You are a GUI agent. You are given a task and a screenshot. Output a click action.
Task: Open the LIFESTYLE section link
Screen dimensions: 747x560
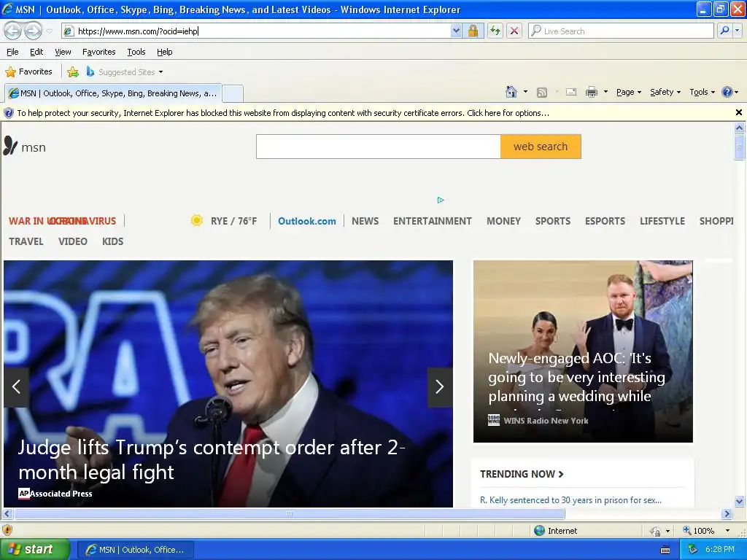[x=662, y=221]
